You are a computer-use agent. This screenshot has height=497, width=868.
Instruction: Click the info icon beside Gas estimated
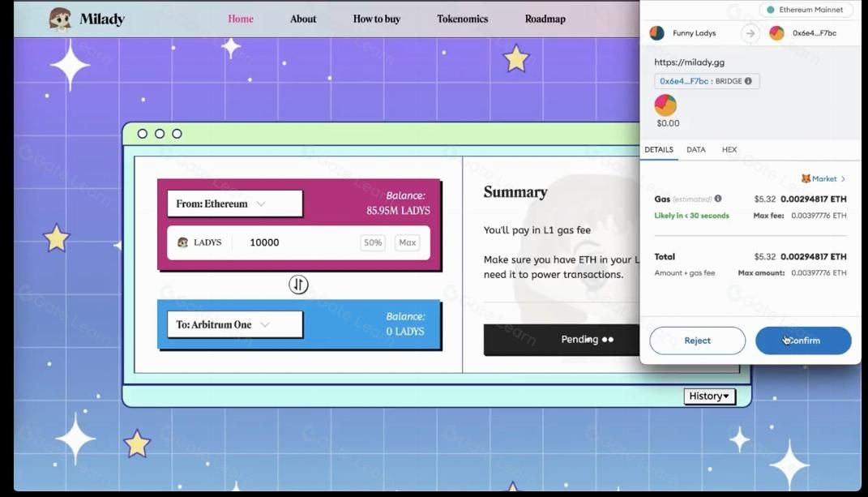pyautogui.click(x=718, y=199)
